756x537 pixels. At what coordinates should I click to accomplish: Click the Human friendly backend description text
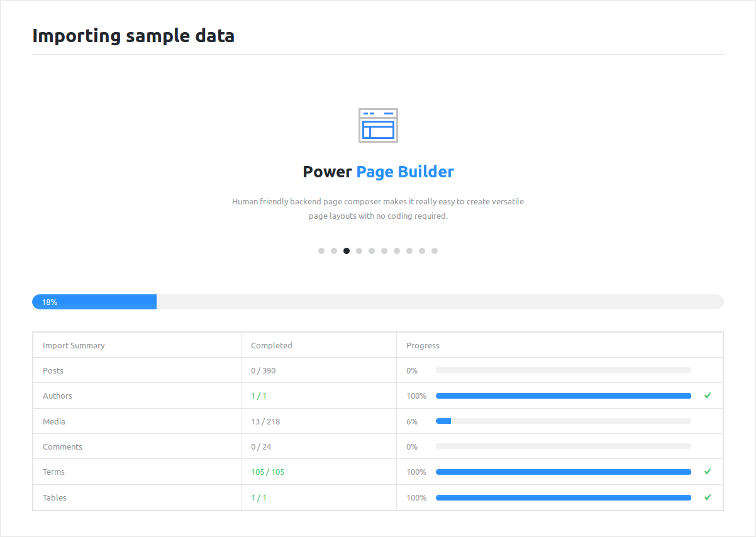[x=378, y=209]
